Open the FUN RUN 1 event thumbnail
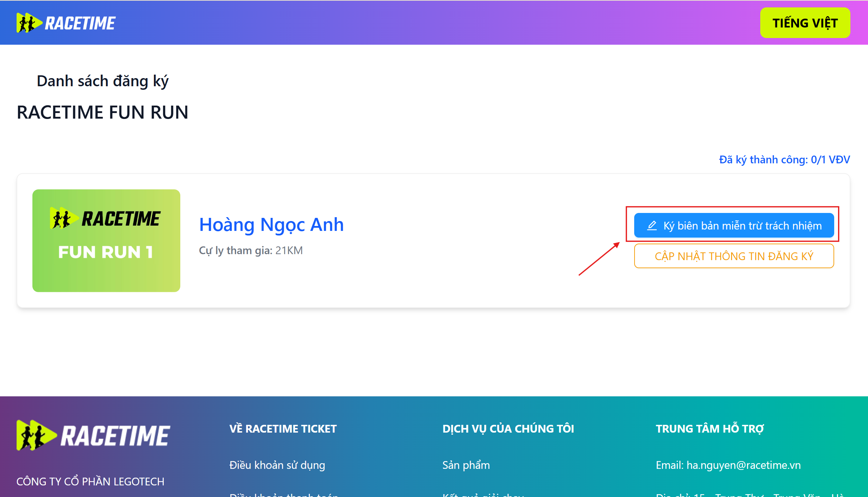 pos(106,241)
